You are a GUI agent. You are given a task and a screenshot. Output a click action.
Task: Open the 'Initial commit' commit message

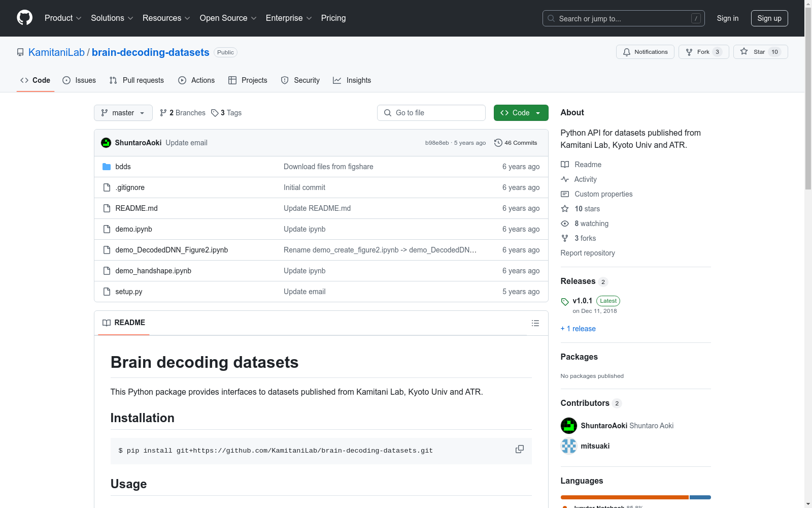(x=304, y=187)
